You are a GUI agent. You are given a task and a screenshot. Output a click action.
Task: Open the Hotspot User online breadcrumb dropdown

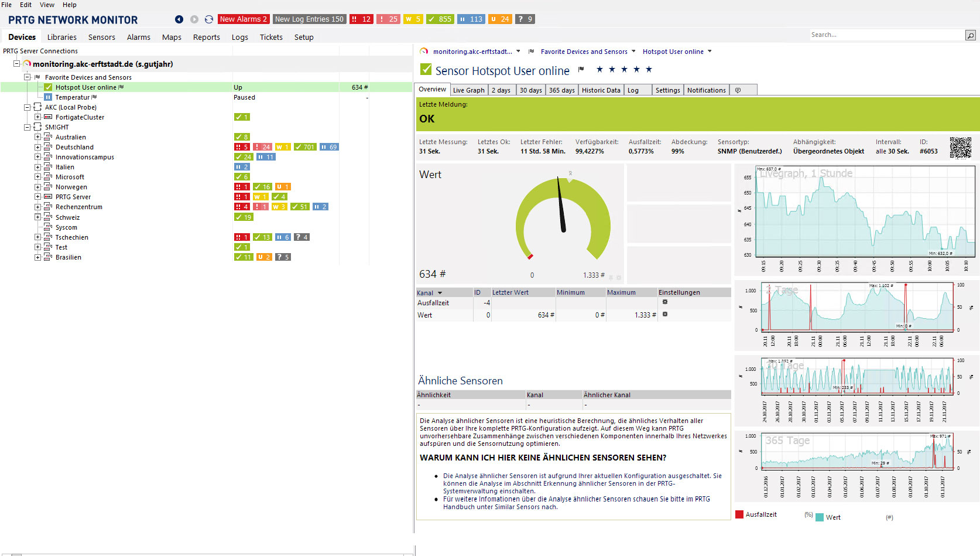pos(710,52)
